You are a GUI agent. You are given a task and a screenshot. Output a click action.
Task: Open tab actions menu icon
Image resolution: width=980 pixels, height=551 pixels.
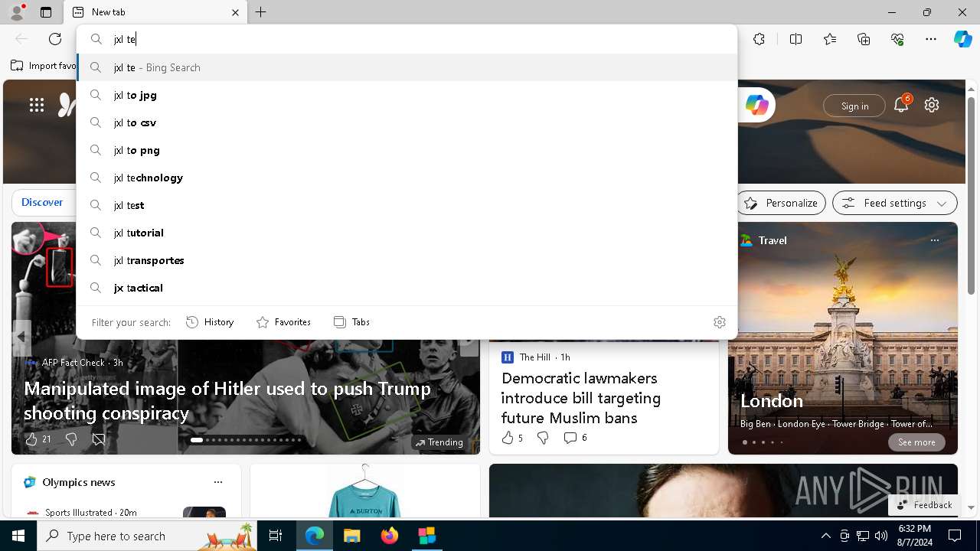(46, 12)
